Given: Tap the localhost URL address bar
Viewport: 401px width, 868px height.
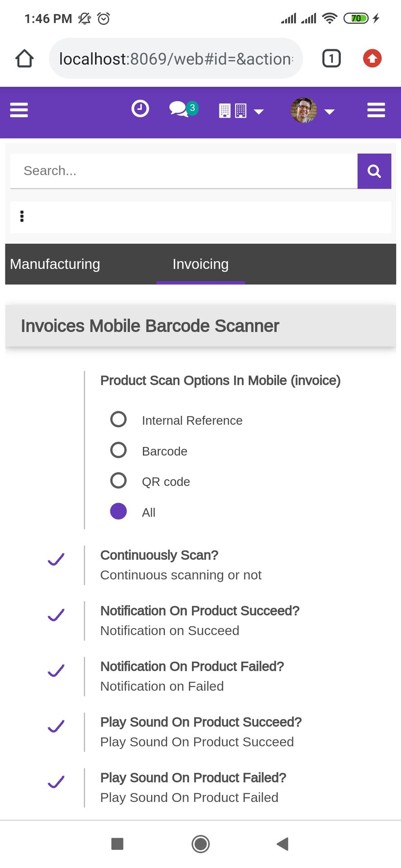Looking at the screenshot, I should (x=176, y=59).
